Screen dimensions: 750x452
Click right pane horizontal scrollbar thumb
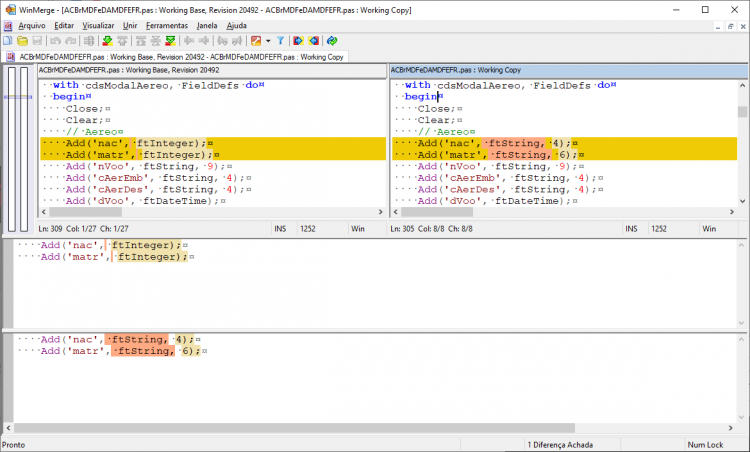coord(437,212)
